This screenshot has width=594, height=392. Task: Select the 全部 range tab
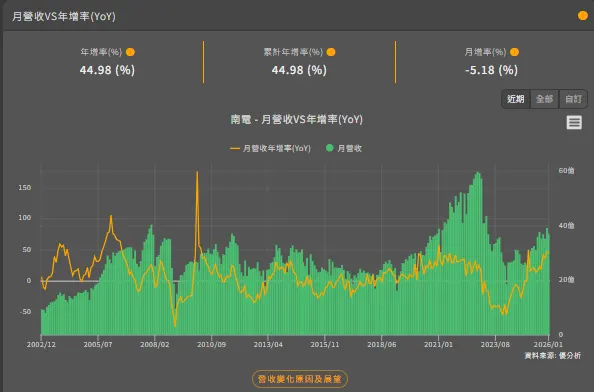pyautogui.click(x=545, y=99)
